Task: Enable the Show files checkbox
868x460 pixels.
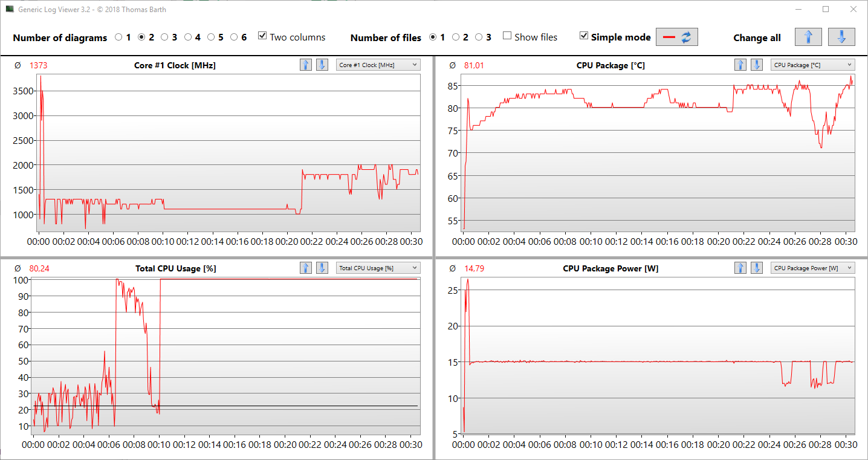Action: click(x=507, y=36)
